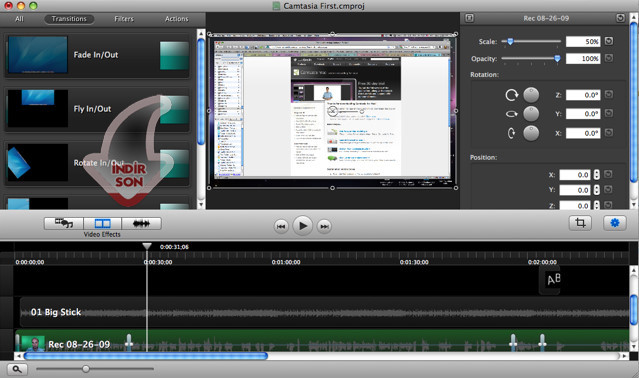Viewport: 639px width, 378px height.
Task: Reset the Rotation X value icon
Action: click(x=609, y=132)
